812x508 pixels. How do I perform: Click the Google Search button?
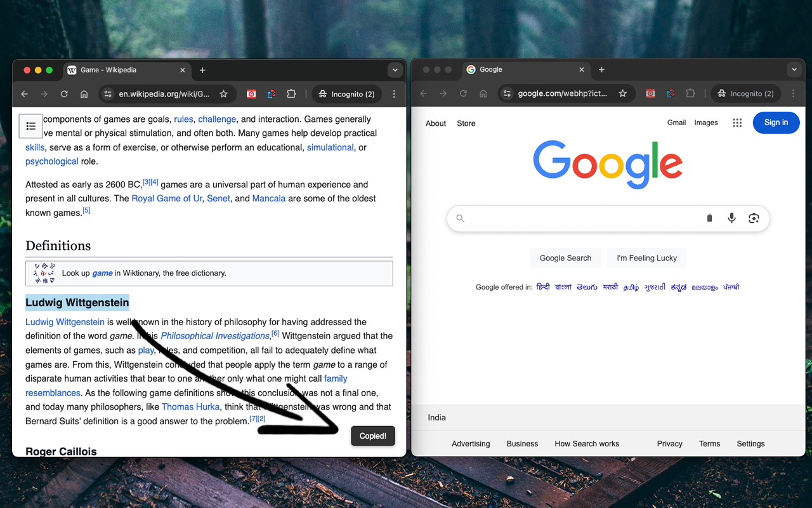pos(565,258)
